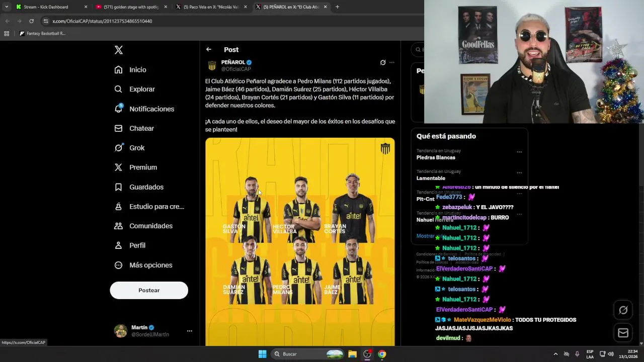644x362 pixels.
Task: Open options for Lamentable trend
Action: (x=519, y=173)
